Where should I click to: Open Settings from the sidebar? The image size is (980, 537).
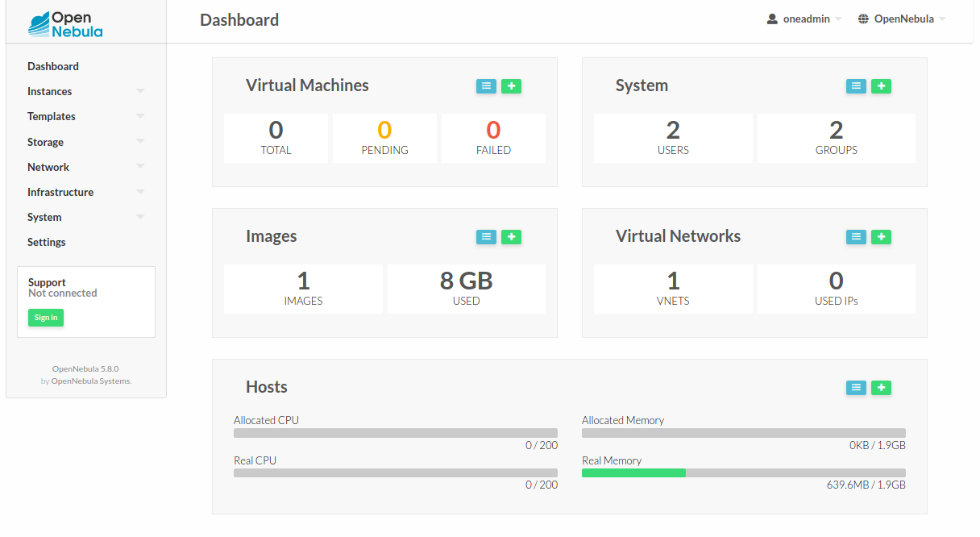pos(47,242)
